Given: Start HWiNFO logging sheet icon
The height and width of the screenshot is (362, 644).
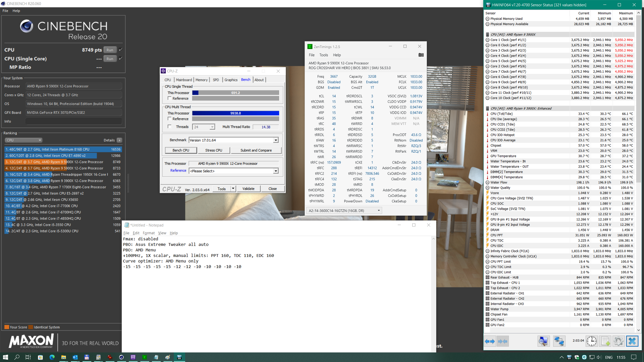Looking at the screenshot, I should [x=605, y=341].
